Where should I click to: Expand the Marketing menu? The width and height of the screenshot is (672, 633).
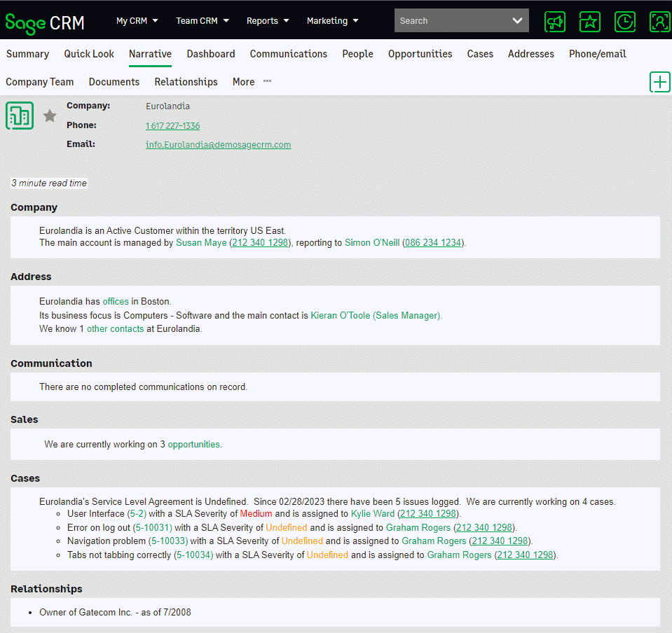click(x=333, y=20)
